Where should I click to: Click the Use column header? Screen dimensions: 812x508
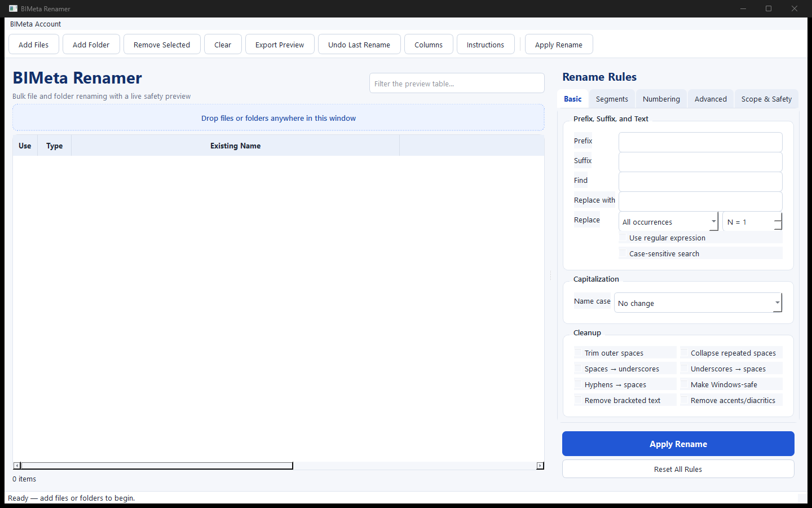25,146
